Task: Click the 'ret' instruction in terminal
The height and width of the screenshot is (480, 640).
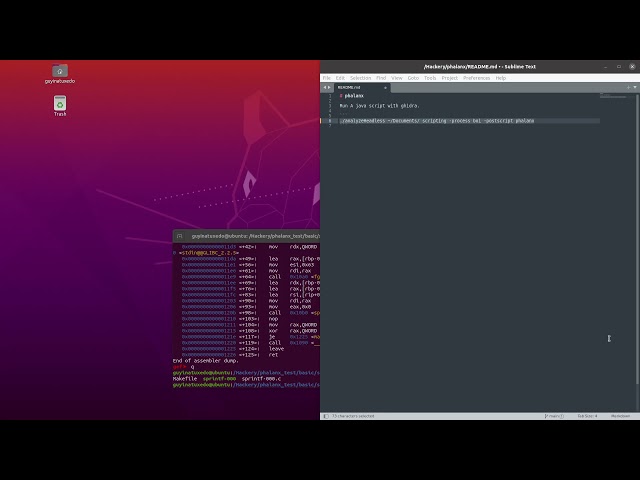Action: [273, 355]
